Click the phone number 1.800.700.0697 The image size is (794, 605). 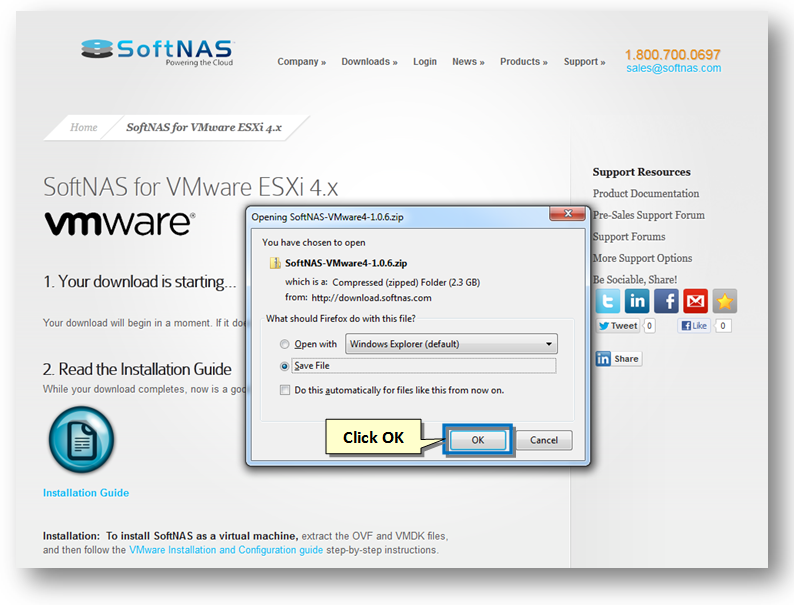coord(672,54)
